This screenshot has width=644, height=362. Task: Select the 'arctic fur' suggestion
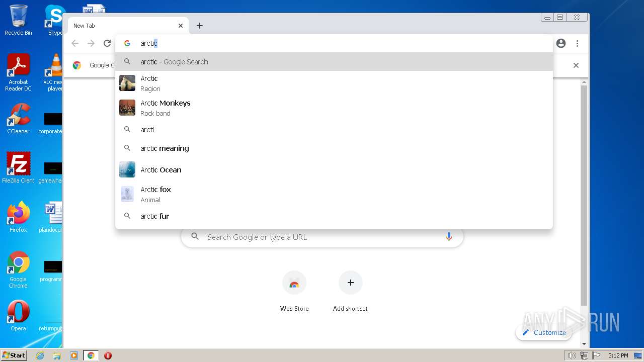334,216
